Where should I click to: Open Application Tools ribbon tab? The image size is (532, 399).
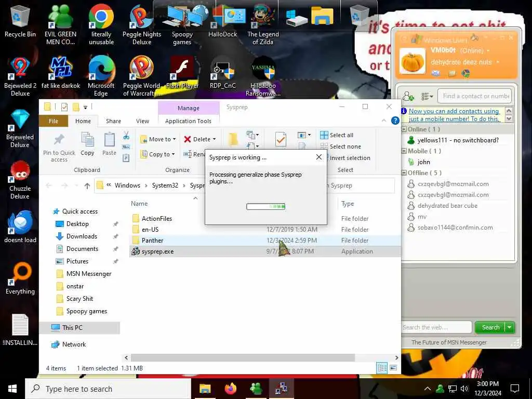[188, 121]
